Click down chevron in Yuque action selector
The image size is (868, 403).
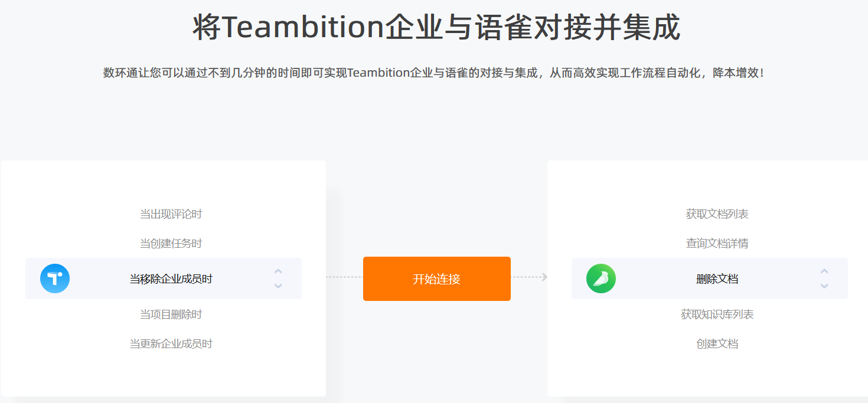pos(824,286)
